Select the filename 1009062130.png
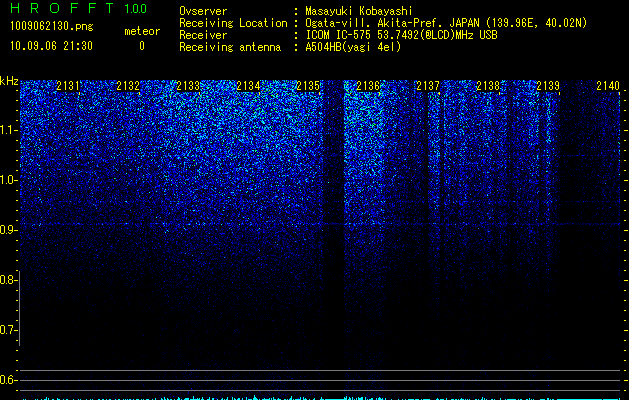The image size is (629, 400). point(51,26)
